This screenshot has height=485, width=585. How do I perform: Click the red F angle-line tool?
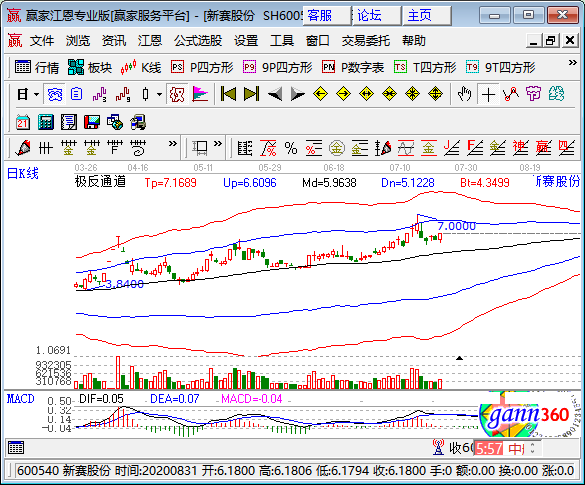coord(475,148)
